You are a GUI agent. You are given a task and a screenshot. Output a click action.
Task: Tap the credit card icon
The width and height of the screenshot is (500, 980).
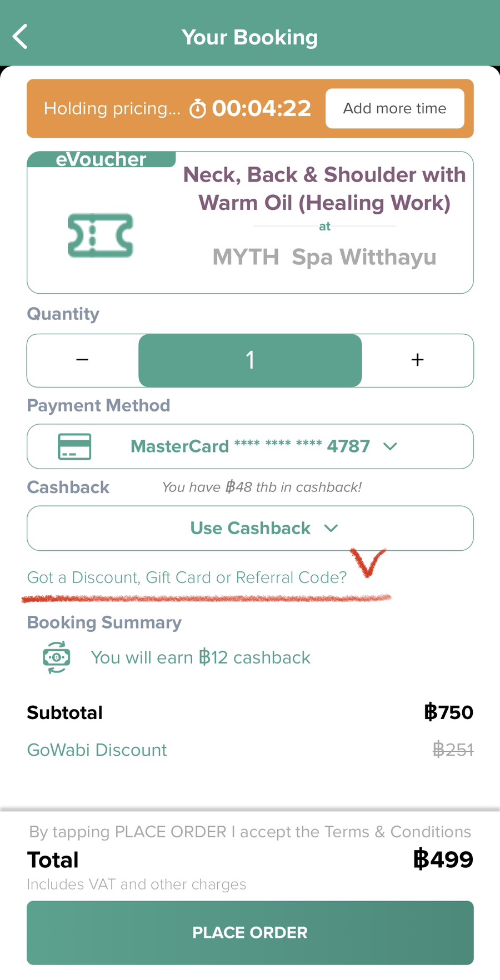click(74, 446)
